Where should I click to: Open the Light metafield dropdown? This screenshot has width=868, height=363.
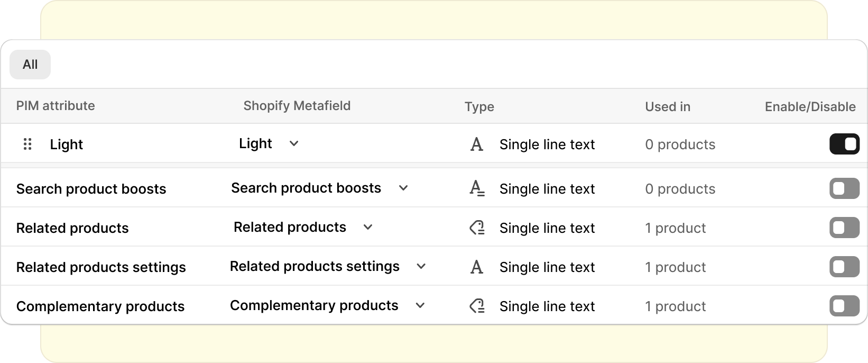coord(294,143)
